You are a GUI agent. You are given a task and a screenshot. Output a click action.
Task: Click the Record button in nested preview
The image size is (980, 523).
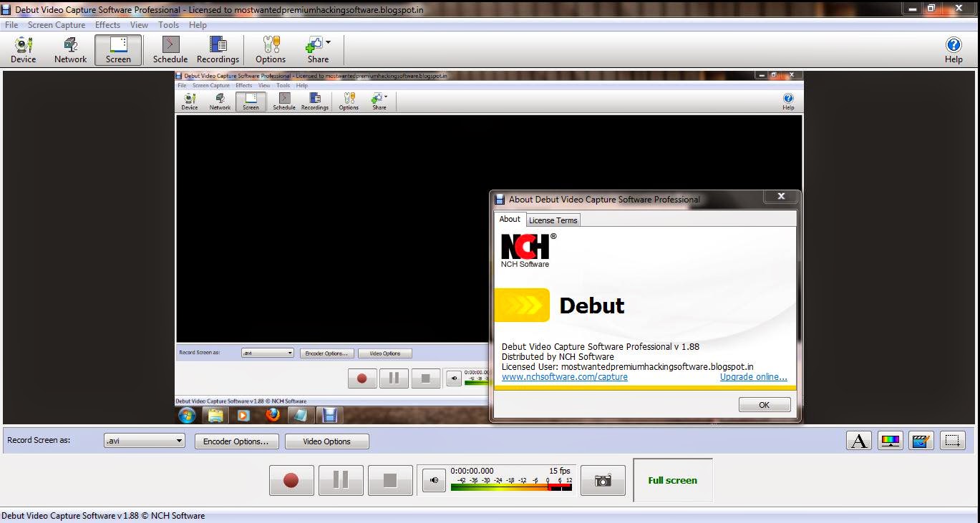pyautogui.click(x=362, y=378)
